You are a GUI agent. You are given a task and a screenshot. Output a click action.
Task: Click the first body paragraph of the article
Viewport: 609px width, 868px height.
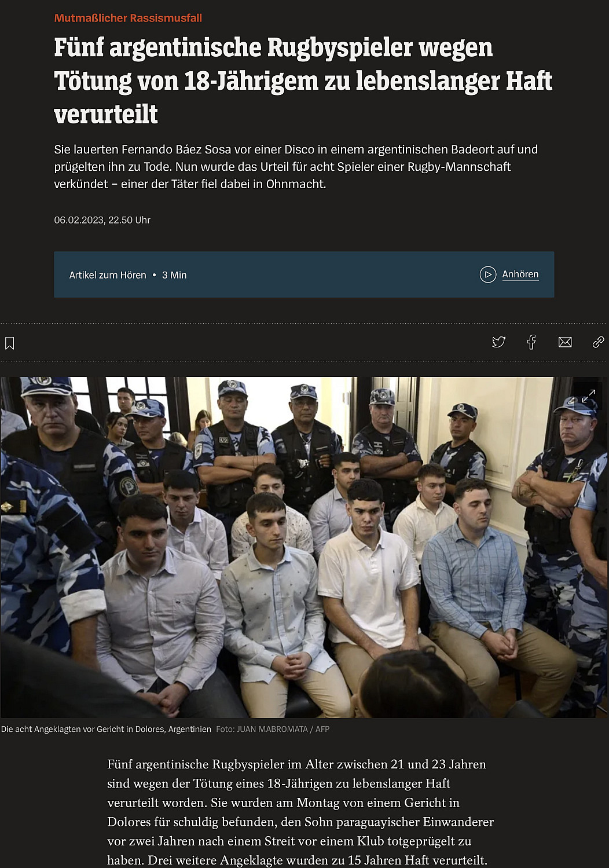pyautogui.click(x=300, y=812)
